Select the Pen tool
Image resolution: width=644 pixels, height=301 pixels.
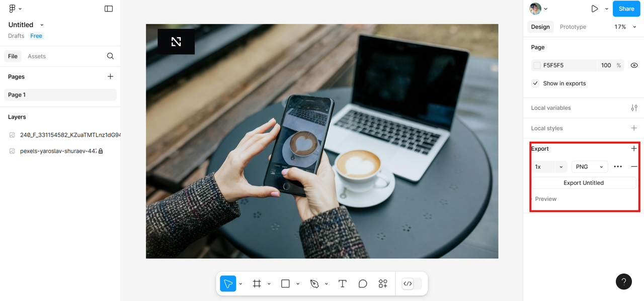tap(314, 284)
